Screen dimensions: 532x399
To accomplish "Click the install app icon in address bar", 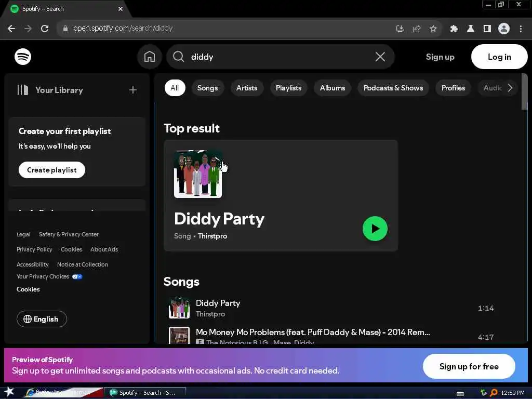I will click(x=400, y=29).
